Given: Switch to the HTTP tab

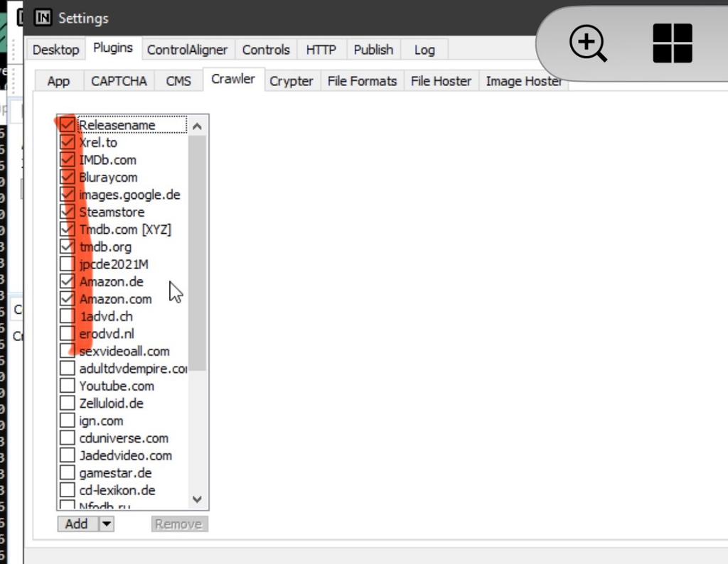Looking at the screenshot, I should (321, 50).
